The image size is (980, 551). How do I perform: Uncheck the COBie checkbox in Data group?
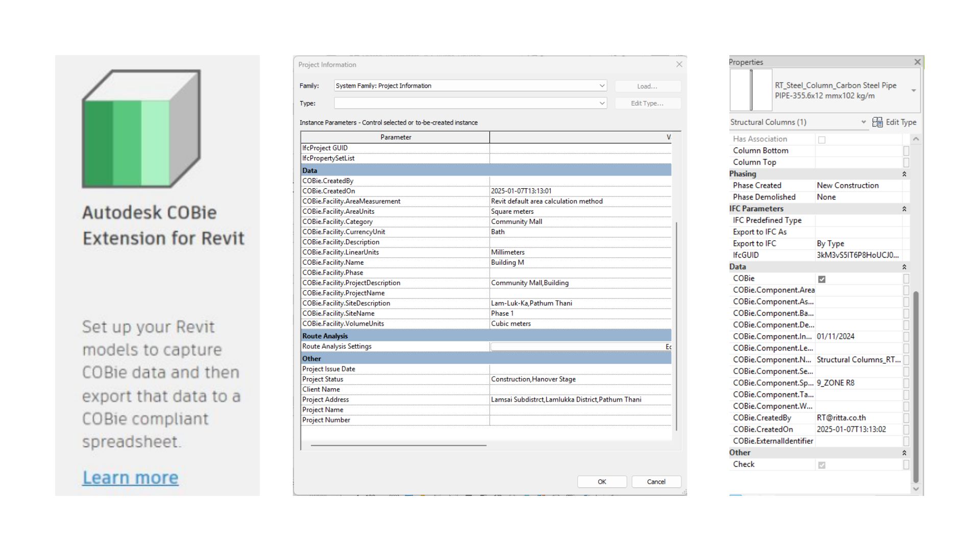pyautogui.click(x=822, y=279)
